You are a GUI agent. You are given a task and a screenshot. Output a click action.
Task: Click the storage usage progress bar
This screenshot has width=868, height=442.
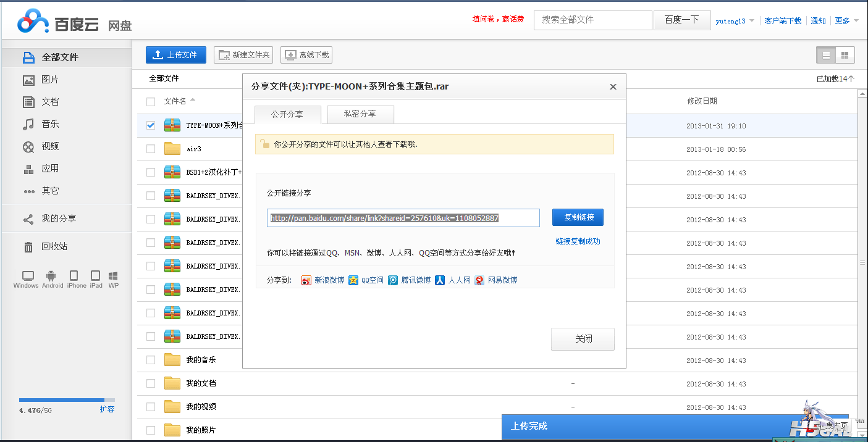67,400
